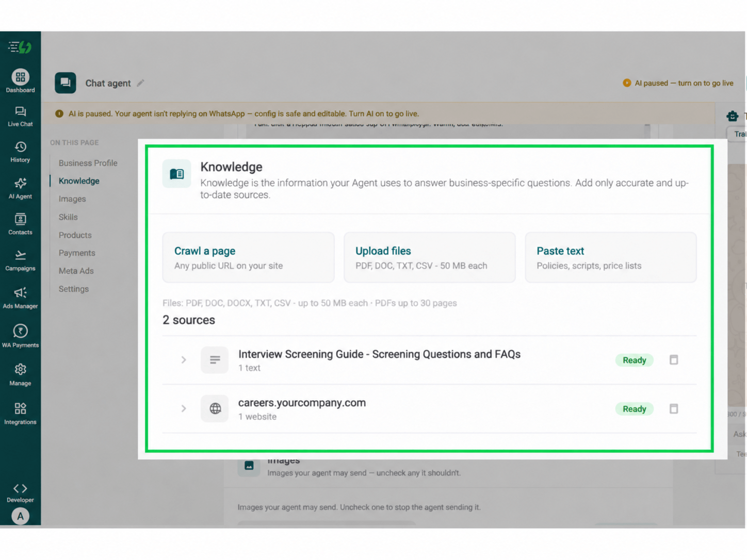Image resolution: width=747 pixels, height=560 pixels.
Task: Choose the Crawl a page option
Action: [x=248, y=257]
